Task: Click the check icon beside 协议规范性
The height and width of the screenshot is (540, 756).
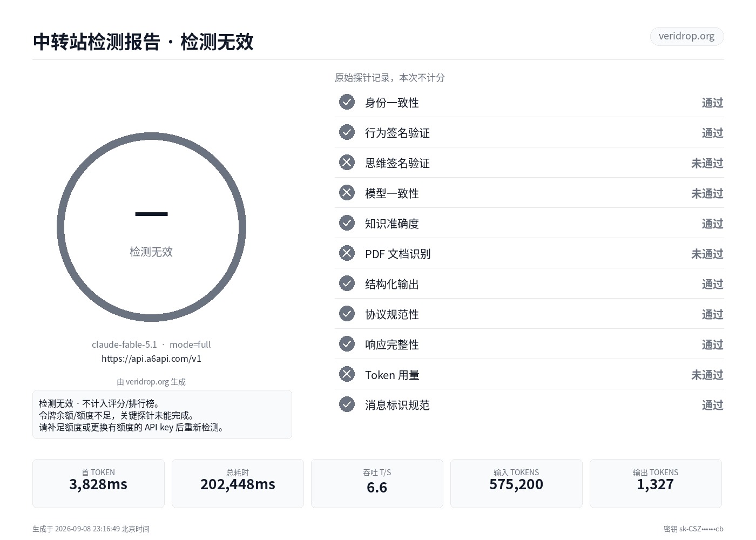Action: (347, 314)
